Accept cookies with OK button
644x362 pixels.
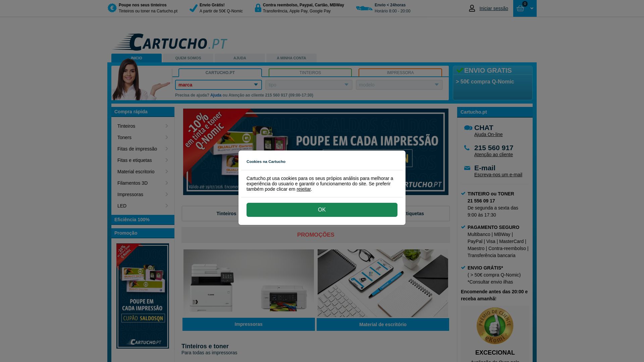322,210
